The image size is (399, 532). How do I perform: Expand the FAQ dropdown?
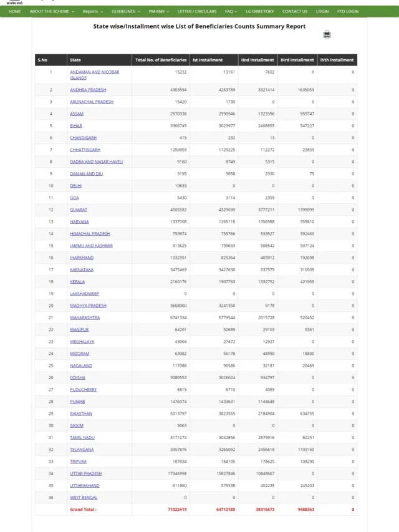tap(229, 11)
